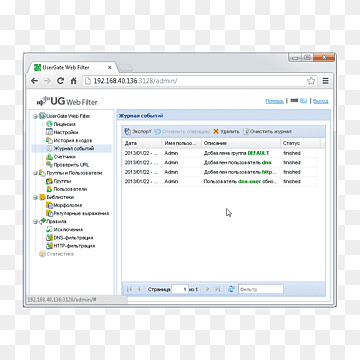
Task: Click the Users (Пользователи) tree icon
Action: (49, 189)
